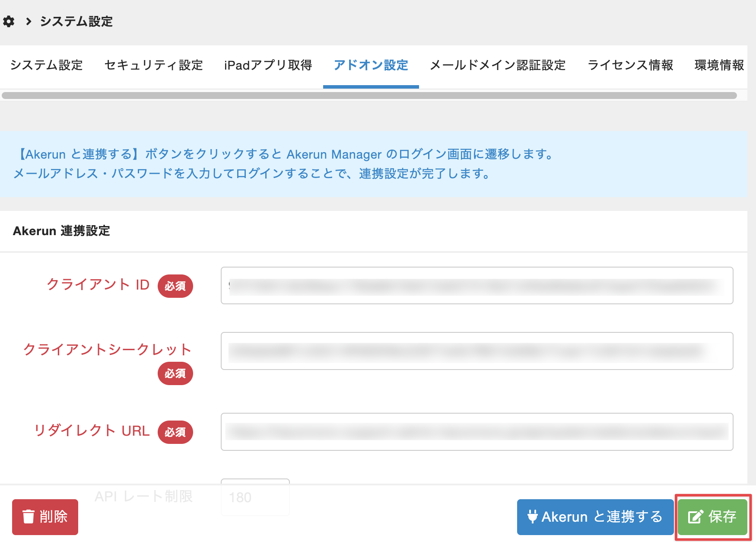The height and width of the screenshot is (542, 756).
Task: Click the API レート制限 field showing 180
Action: (x=255, y=497)
